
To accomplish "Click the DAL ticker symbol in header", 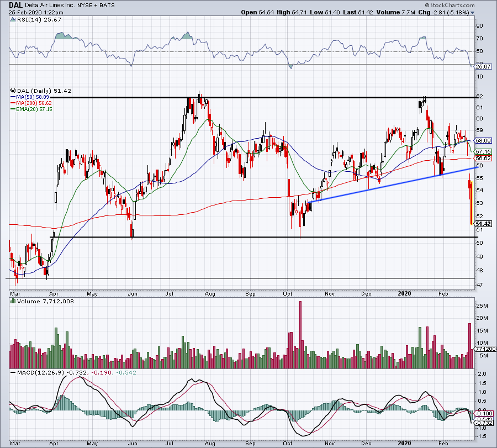I will [x=15, y=5].
